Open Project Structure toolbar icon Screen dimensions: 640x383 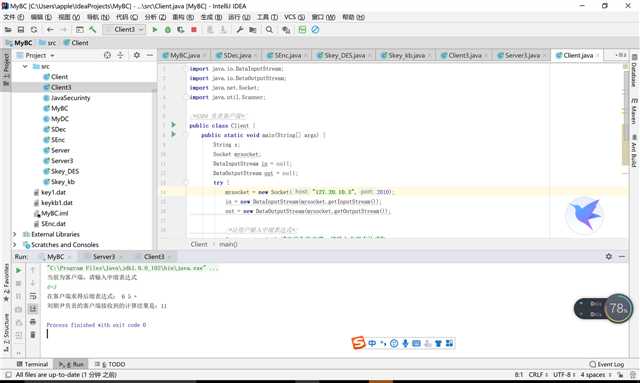pyautogui.click(x=253, y=29)
